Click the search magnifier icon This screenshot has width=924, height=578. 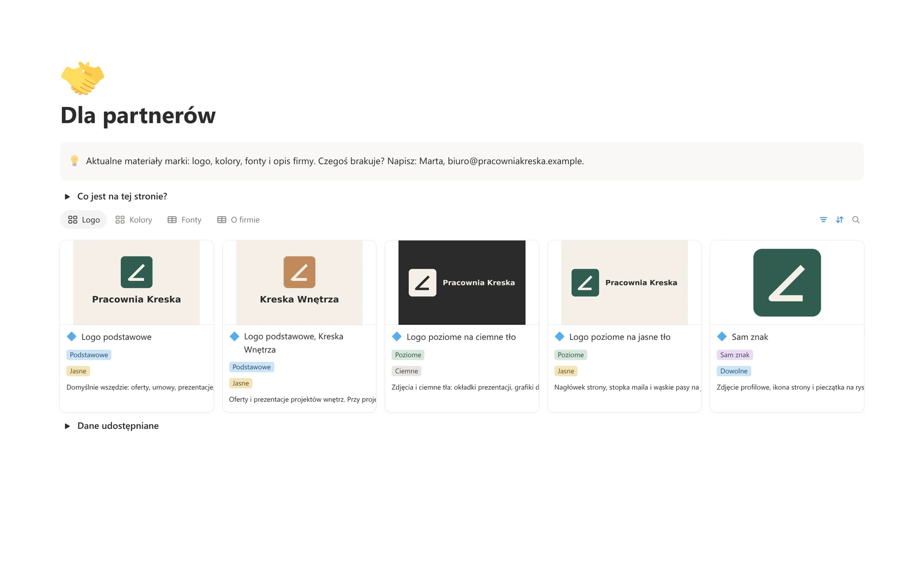[856, 220]
